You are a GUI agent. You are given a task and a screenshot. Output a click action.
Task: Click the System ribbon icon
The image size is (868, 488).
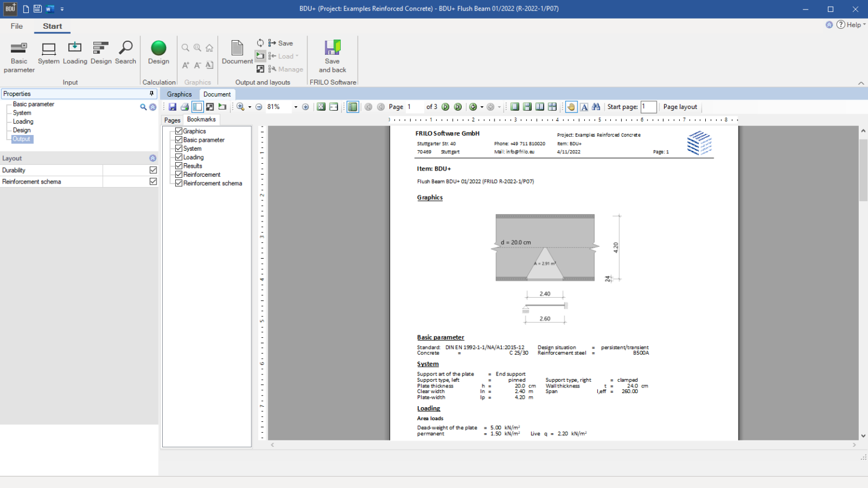click(x=49, y=54)
